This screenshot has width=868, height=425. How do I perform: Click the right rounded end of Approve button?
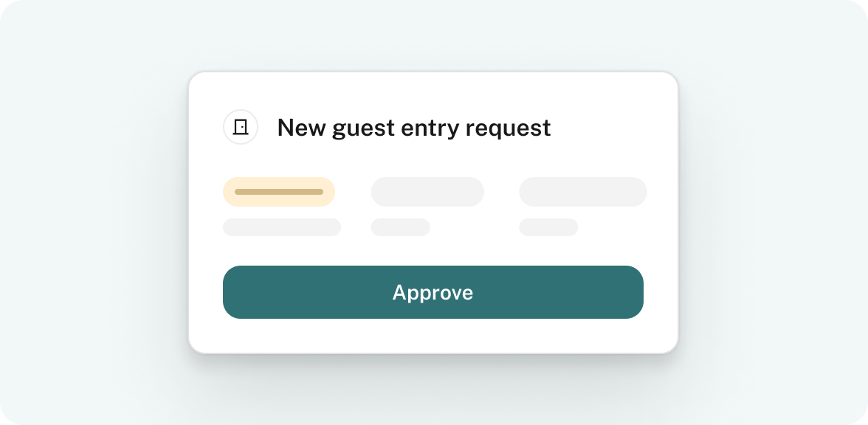[x=631, y=292]
